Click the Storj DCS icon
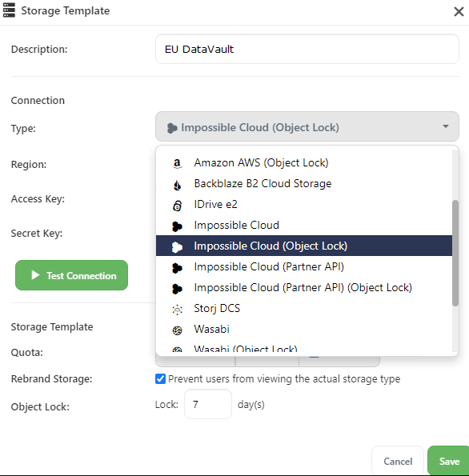The height and width of the screenshot is (476, 469). (177, 309)
